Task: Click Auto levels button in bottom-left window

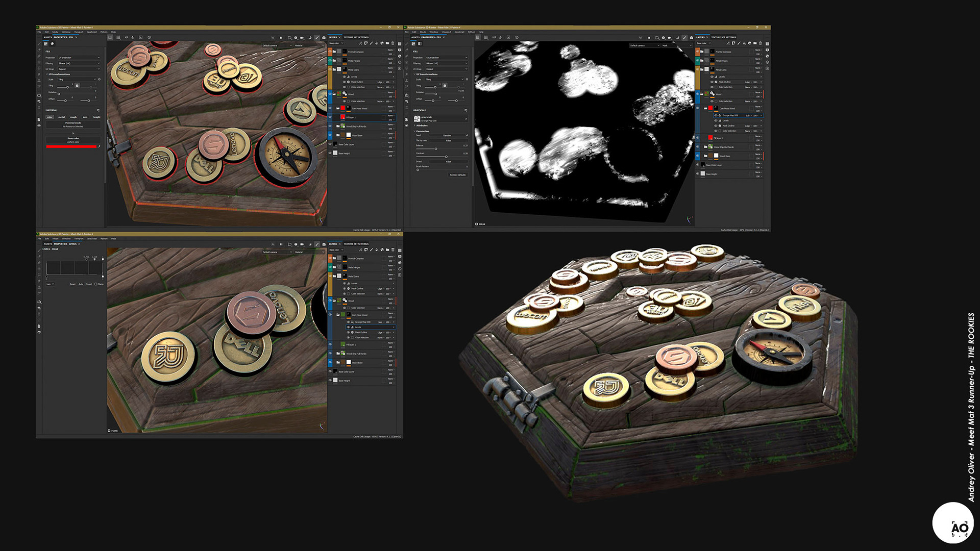Action: pos(81,284)
